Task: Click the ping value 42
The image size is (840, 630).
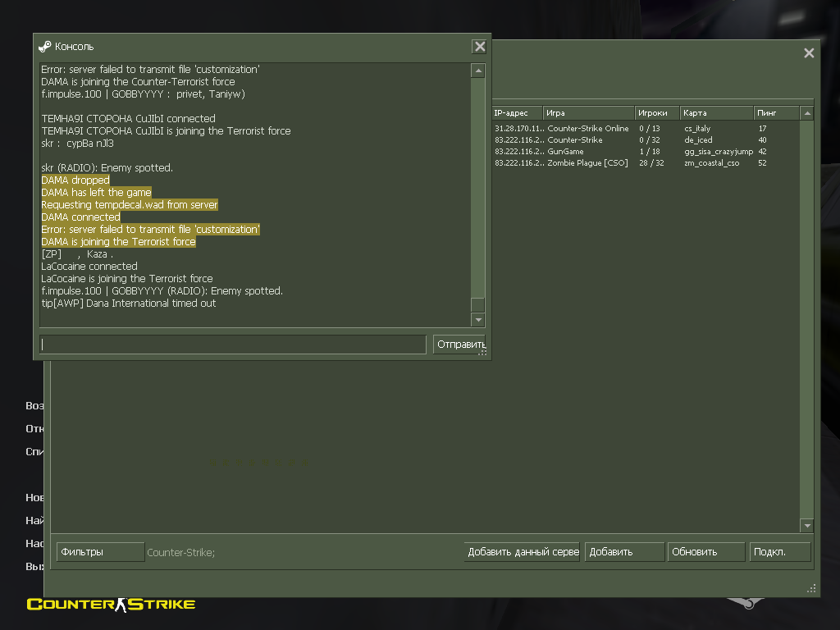Action: coord(762,152)
